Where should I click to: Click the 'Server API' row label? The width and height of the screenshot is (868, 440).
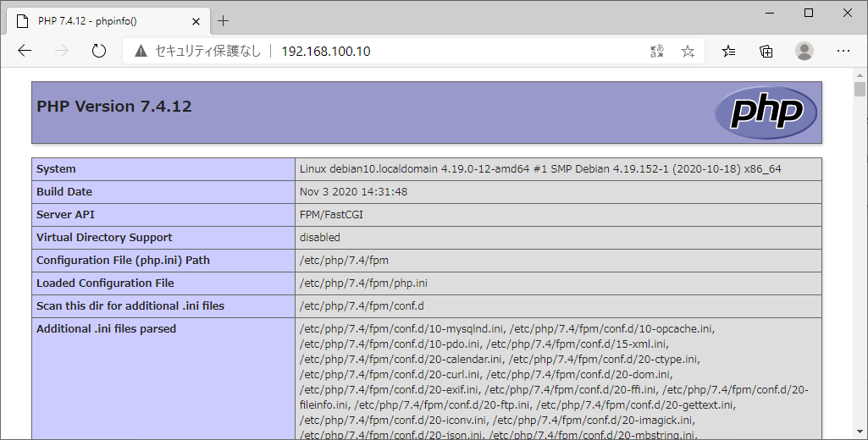pyautogui.click(x=65, y=215)
